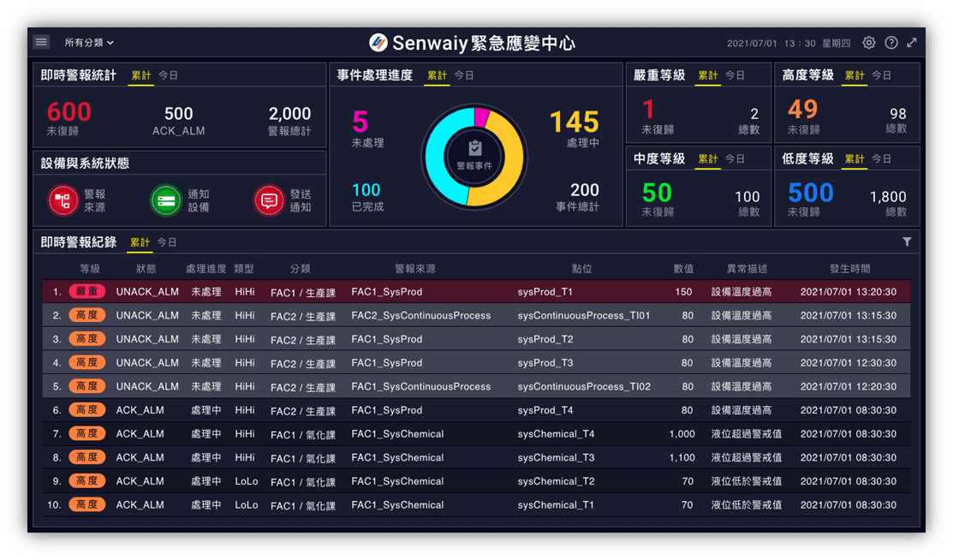Switch 事件處理進度 to 今日 tab
Image resolution: width=953 pixels, height=560 pixels.
click(x=464, y=75)
